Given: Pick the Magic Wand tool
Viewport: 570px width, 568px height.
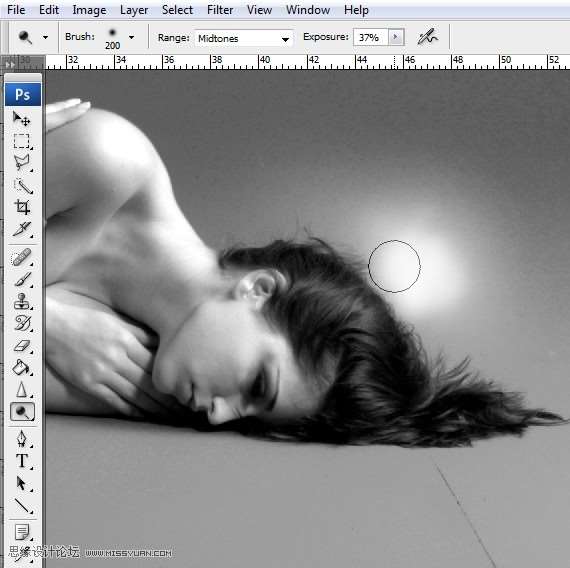Looking at the screenshot, I should click(x=23, y=186).
